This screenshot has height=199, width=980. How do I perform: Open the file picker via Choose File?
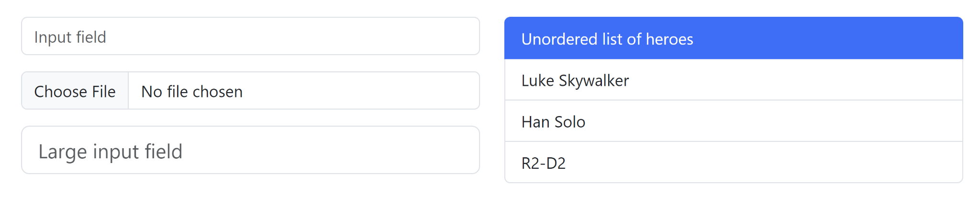click(x=75, y=91)
